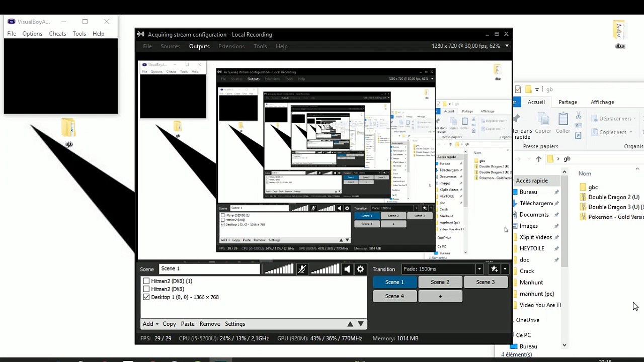Viewport: 644px width, 362px height.
Task: Click Explorer address bar showing gb
Action: pyautogui.click(x=594, y=159)
